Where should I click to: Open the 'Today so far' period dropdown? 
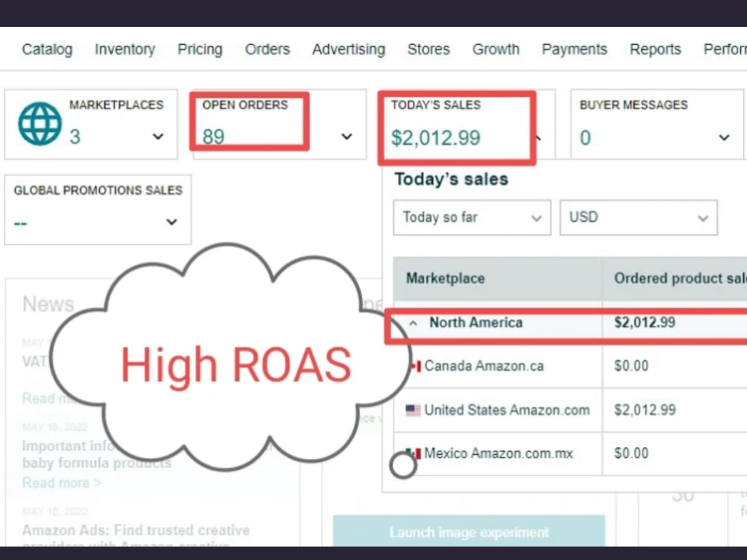[471, 217]
